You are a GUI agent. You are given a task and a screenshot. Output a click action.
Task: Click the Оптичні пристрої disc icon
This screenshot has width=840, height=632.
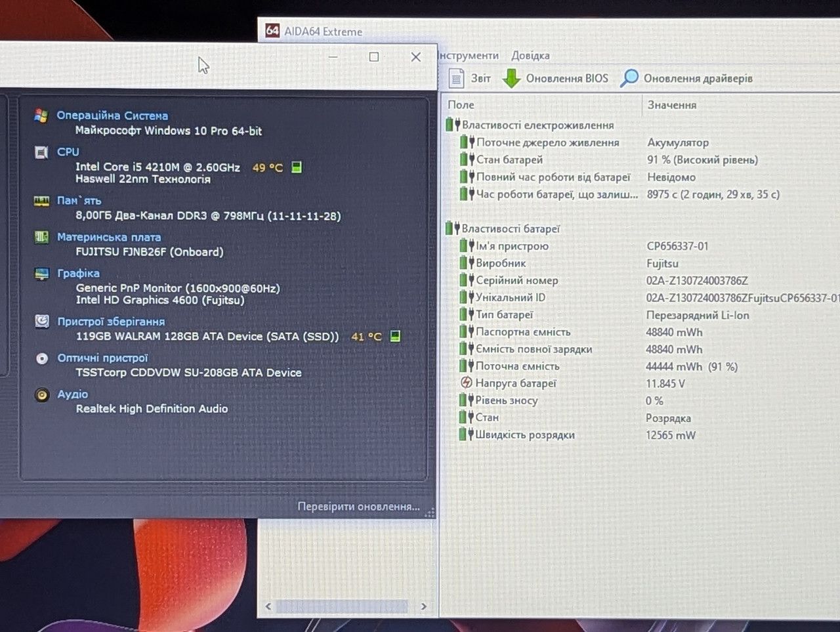click(42, 358)
